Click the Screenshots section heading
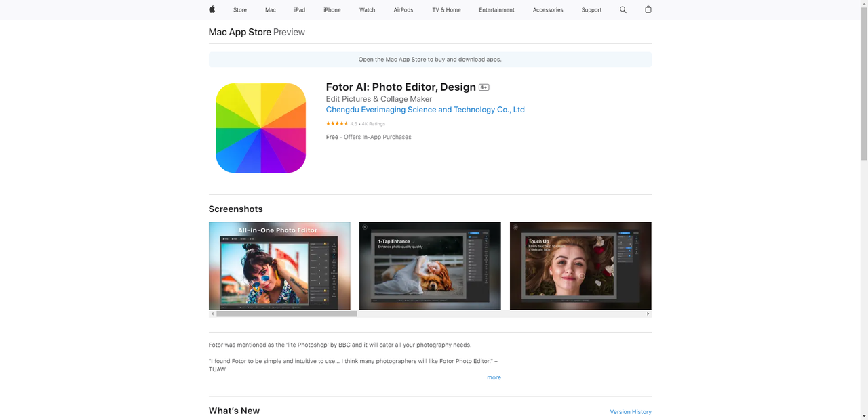This screenshot has height=420, width=868. (x=235, y=209)
